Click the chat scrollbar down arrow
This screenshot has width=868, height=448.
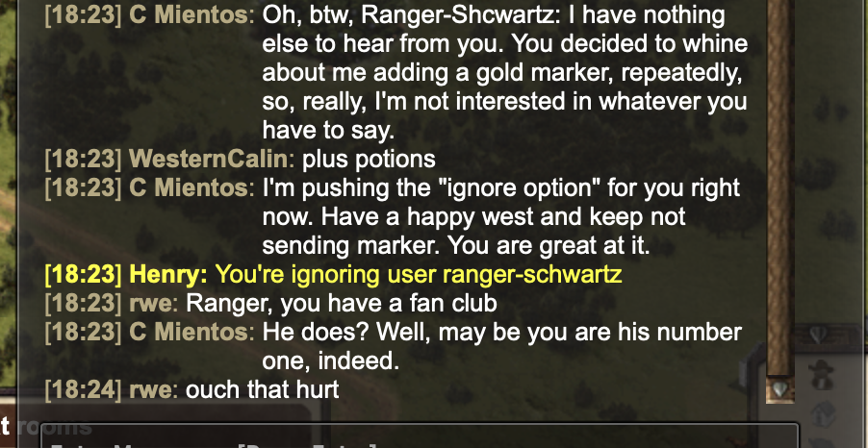[780, 389]
